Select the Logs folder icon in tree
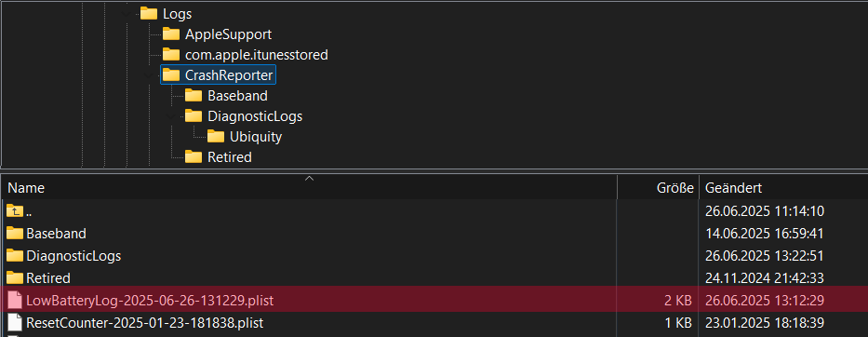Screen dimensions: 868x337 point(149,13)
